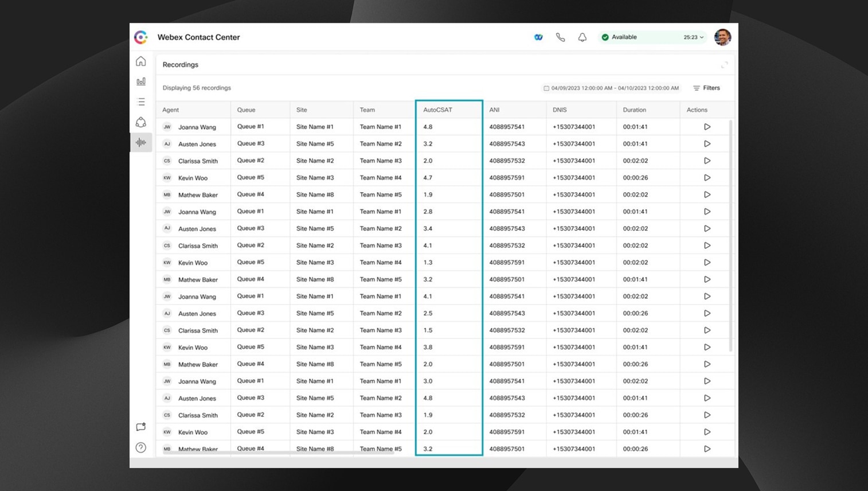Open the sidebar icon between list and waveform icons
868x491 pixels.
pos(141,122)
